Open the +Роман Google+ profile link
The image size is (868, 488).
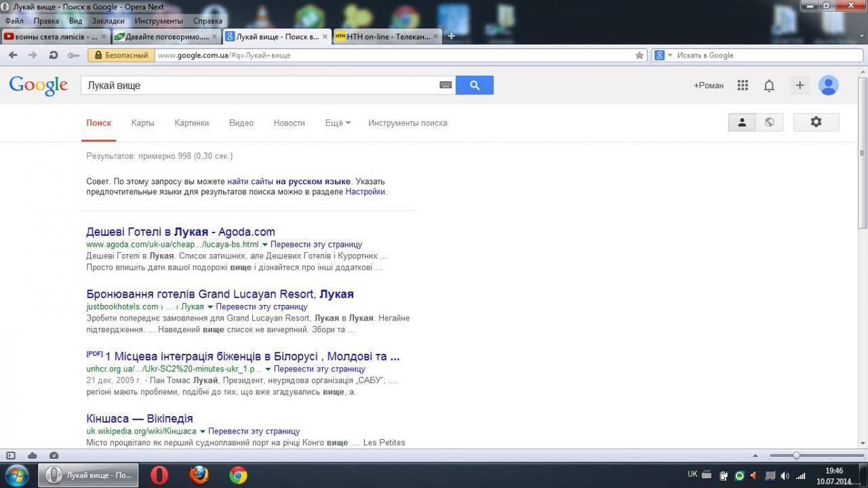[709, 85]
